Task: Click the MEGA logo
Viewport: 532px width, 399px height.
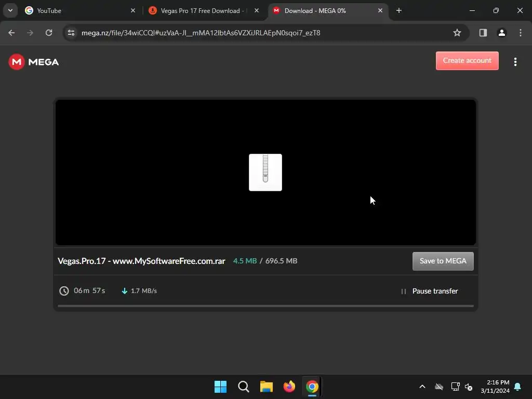Action: pos(34,62)
